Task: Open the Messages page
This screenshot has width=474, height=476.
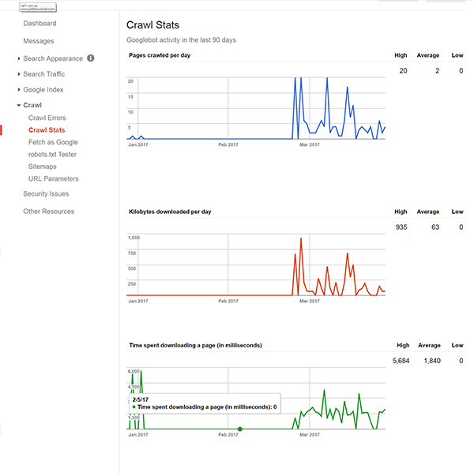Action: 39,41
